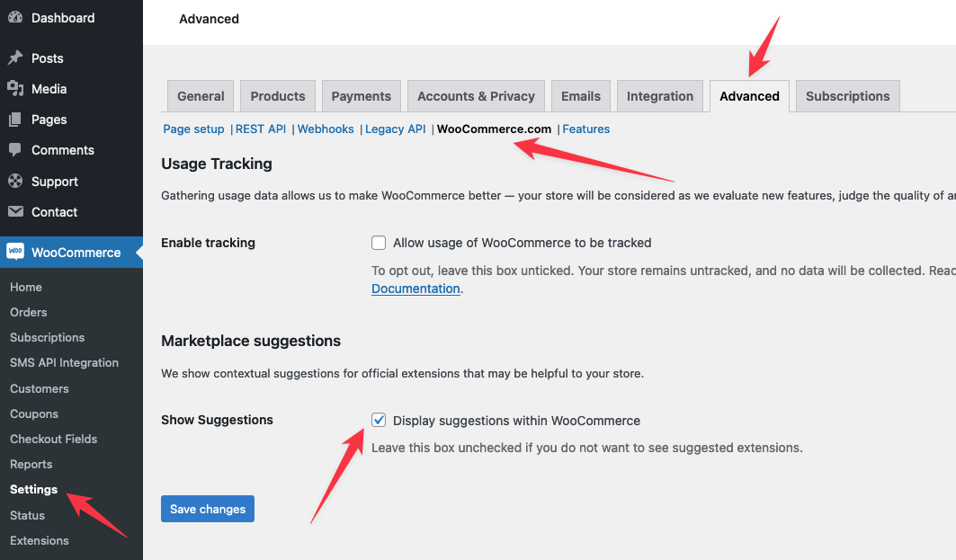Enable the usage tracking checkbox

[379, 243]
